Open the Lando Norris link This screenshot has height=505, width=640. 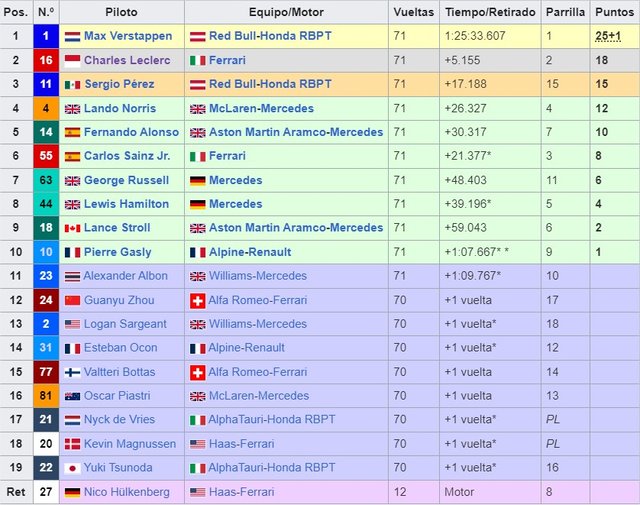120,108
